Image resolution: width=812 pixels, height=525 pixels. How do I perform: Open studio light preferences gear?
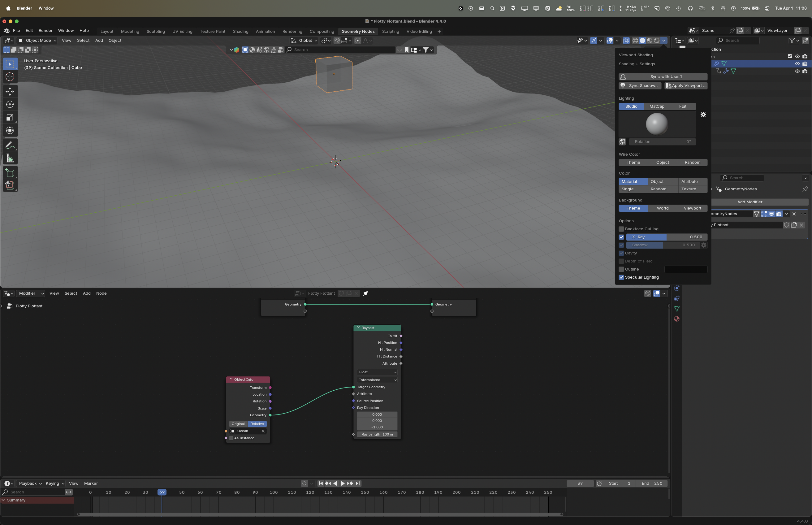(x=703, y=115)
